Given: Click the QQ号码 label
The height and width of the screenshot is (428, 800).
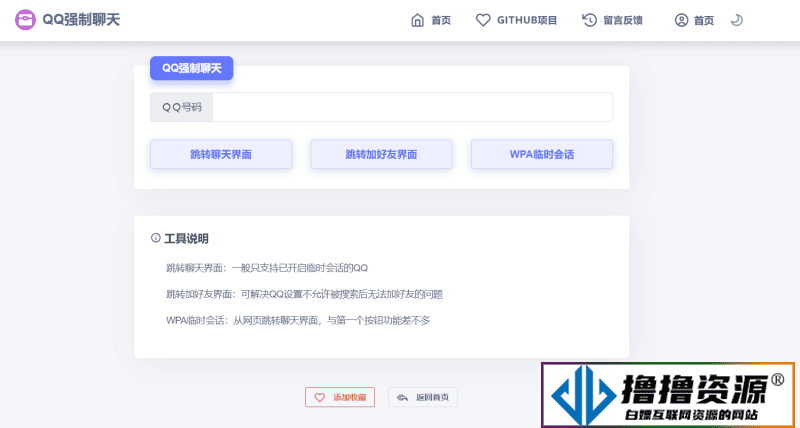Looking at the screenshot, I should tap(182, 107).
